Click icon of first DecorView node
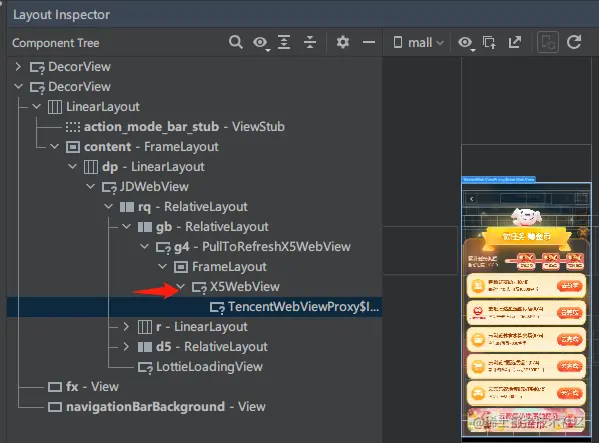 (x=37, y=67)
